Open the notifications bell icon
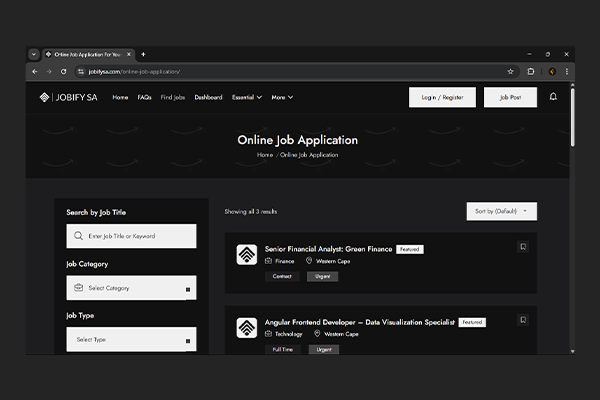Viewport: 600px width, 400px height. 553,97
